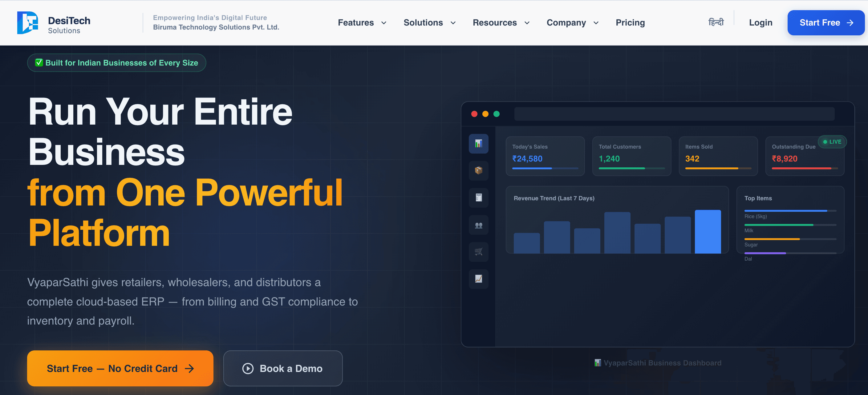The width and height of the screenshot is (868, 395).
Task: Expand the Resources dropdown chevron
Action: (x=527, y=23)
